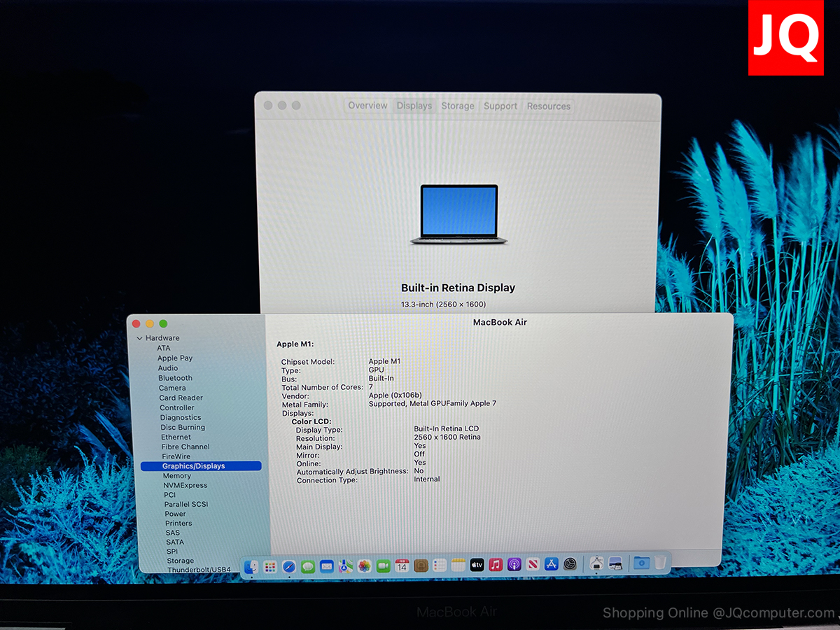Viewport: 840px width, 630px height.
Task: Click the 2560 x 1600 Retina value
Action: coord(447,437)
